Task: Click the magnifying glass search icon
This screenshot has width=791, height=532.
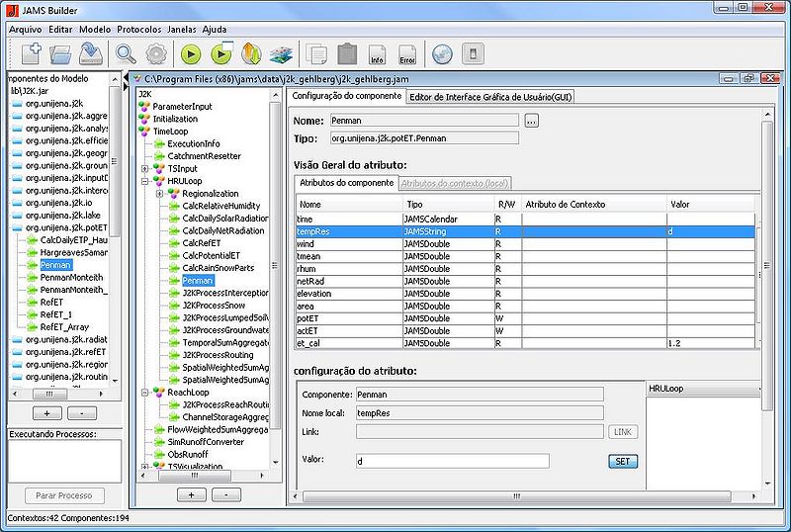Action: click(127, 53)
